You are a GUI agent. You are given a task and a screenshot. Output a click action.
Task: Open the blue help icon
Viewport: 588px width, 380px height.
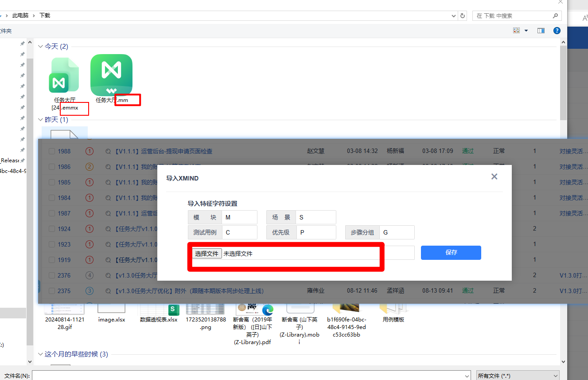tap(557, 31)
